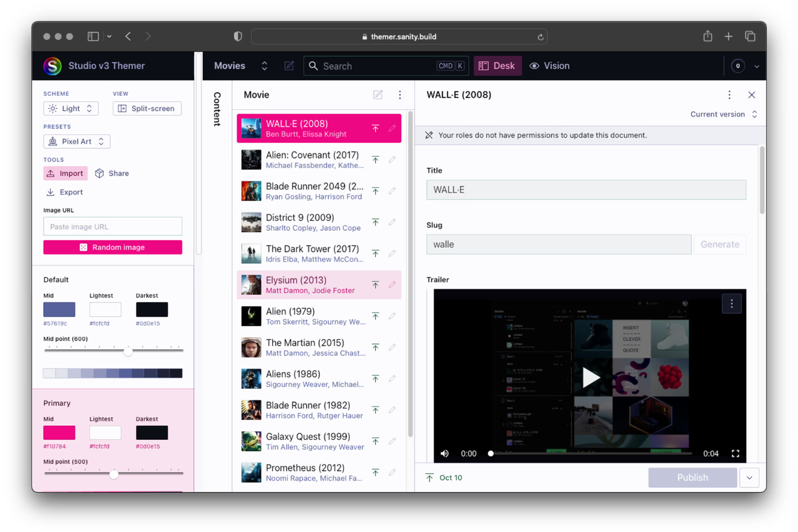The width and height of the screenshot is (798, 532).
Task: Click the Random image button
Action: 113,247
